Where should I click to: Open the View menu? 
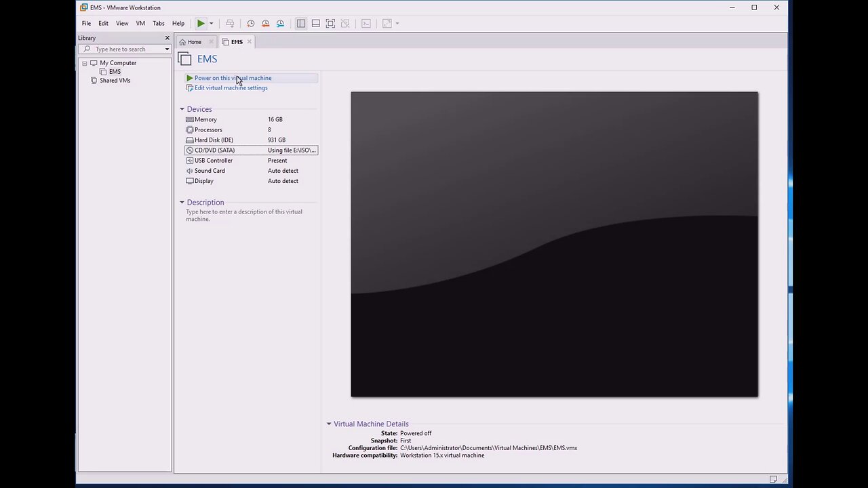click(122, 23)
